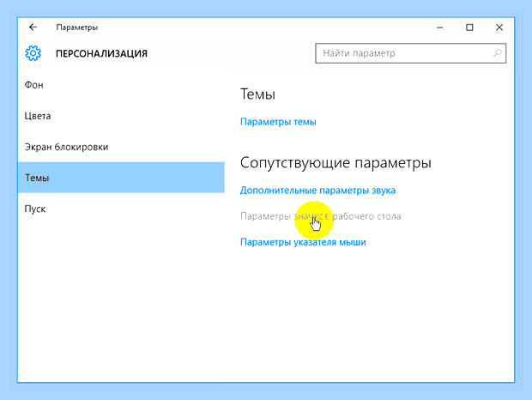Screen dimensions: 532x400
Task: Minimize the Параметры window
Action: pyautogui.click(x=440, y=27)
